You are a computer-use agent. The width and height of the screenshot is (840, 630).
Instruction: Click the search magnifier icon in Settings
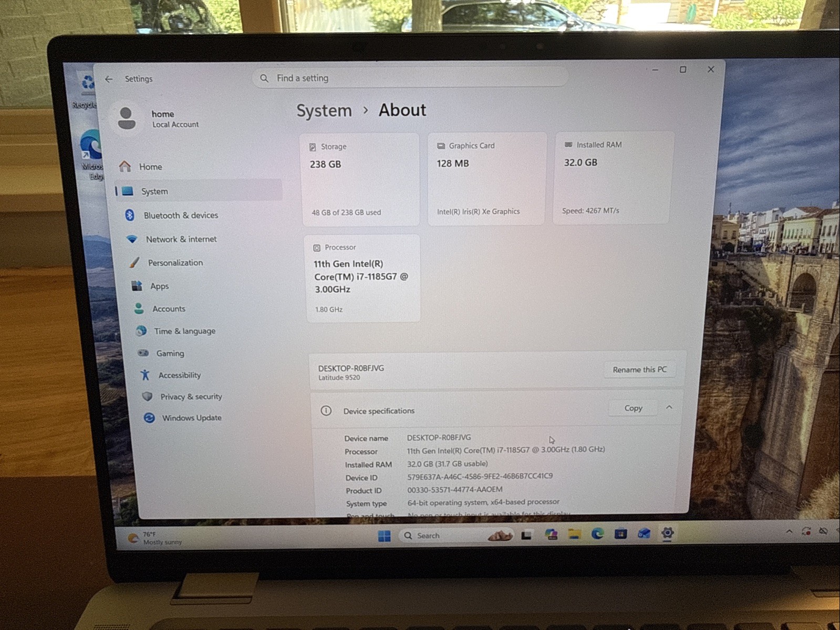tap(264, 78)
